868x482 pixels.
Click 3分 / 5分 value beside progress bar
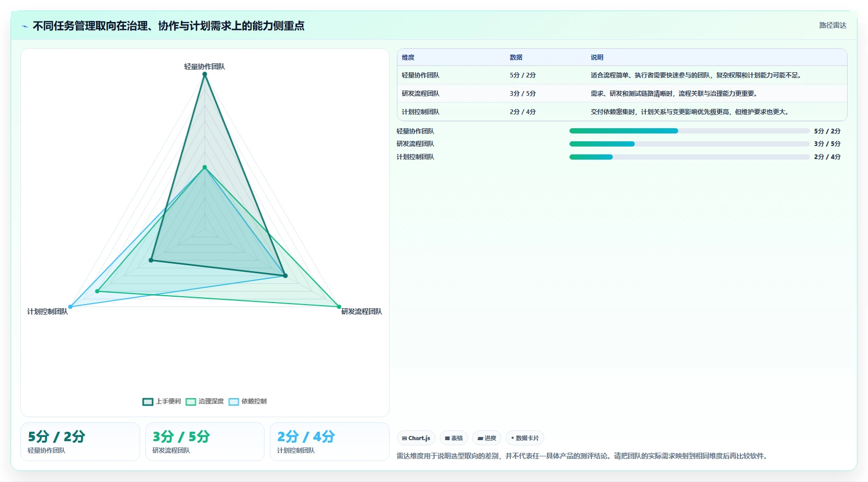827,144
